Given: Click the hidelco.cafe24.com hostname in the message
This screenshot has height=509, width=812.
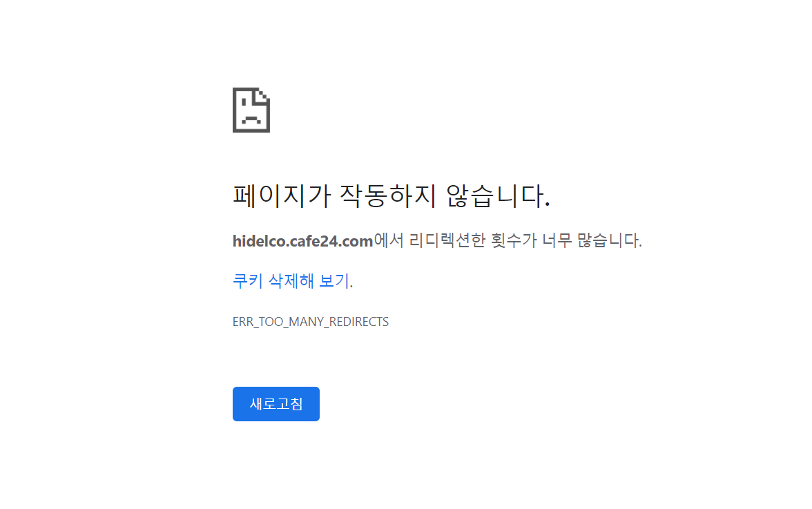Looking at the screenshot, I should pyautogui.click(x=303, y=241).
